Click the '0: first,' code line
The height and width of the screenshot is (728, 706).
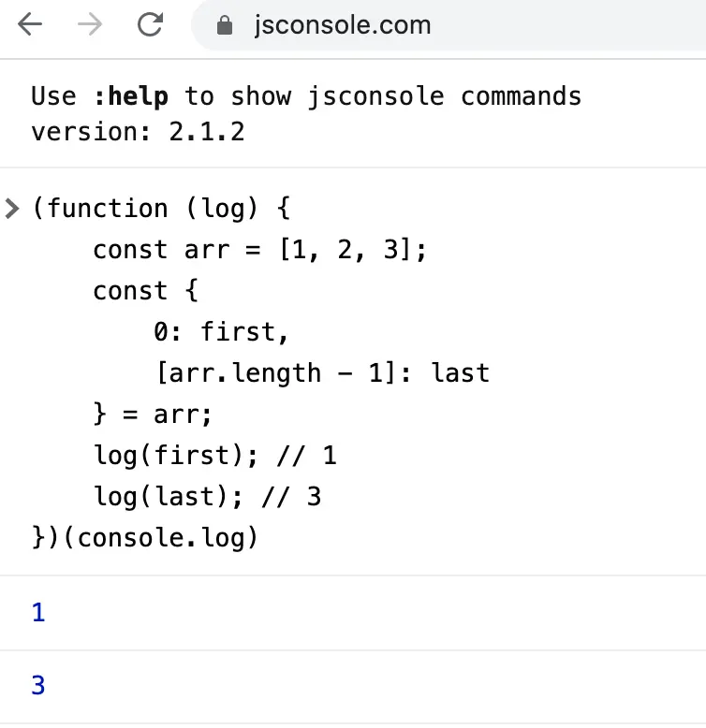point(221,332)
